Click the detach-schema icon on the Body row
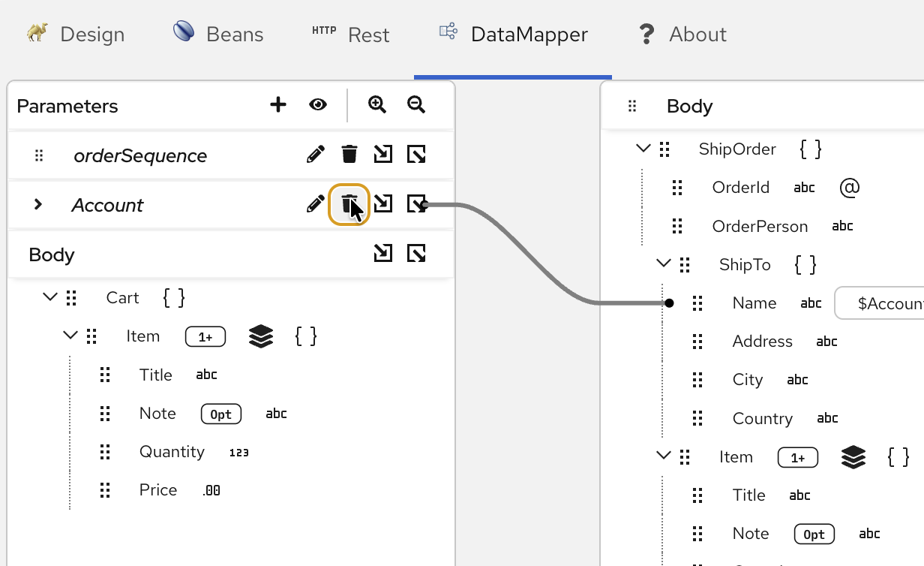 [417, 254]
